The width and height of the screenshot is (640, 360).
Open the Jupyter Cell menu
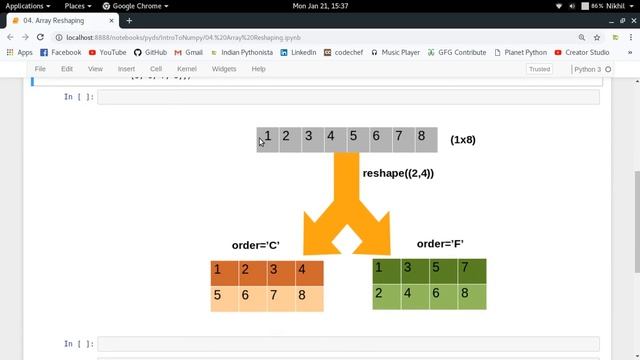pyautogui.click(x=156, y=69)
